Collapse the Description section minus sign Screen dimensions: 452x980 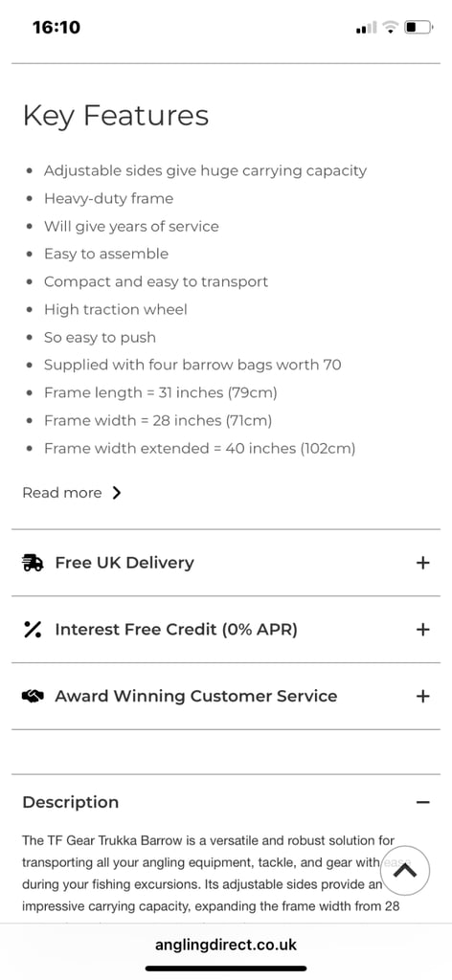(423, 803)
